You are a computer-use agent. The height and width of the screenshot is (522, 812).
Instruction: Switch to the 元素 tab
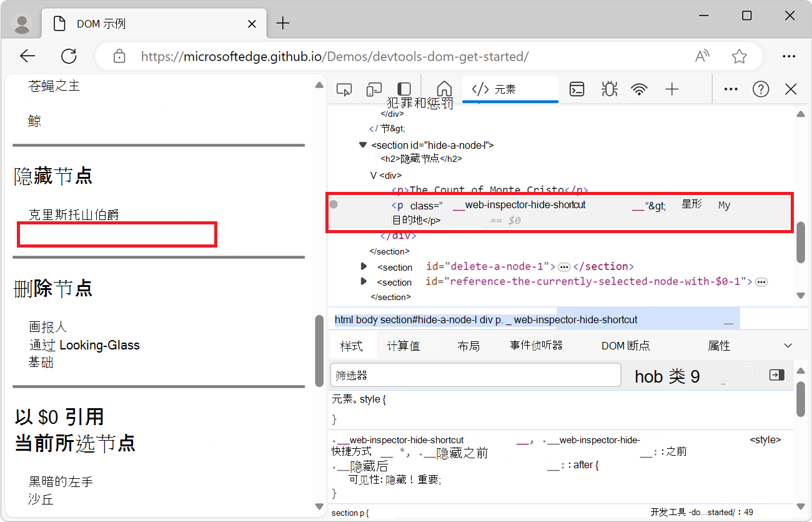pos(510,89)
